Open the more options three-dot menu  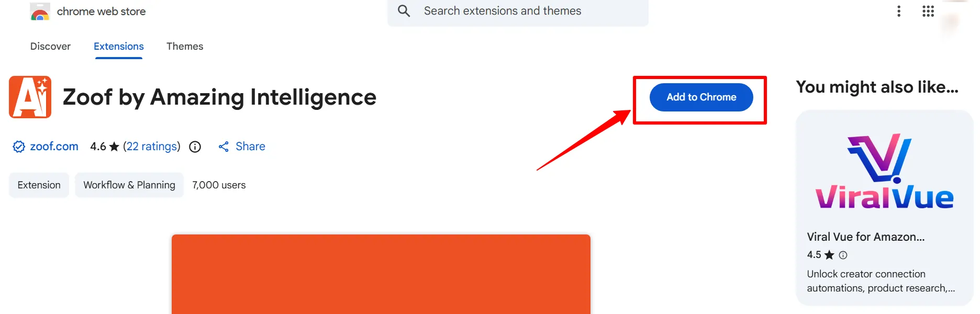(x=899, y=11)
